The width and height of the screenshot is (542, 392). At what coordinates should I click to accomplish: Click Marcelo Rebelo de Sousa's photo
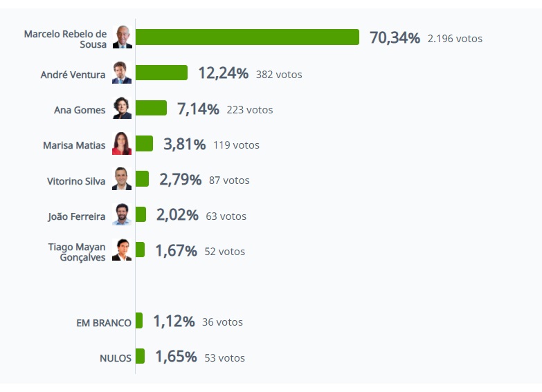point(122,37)
